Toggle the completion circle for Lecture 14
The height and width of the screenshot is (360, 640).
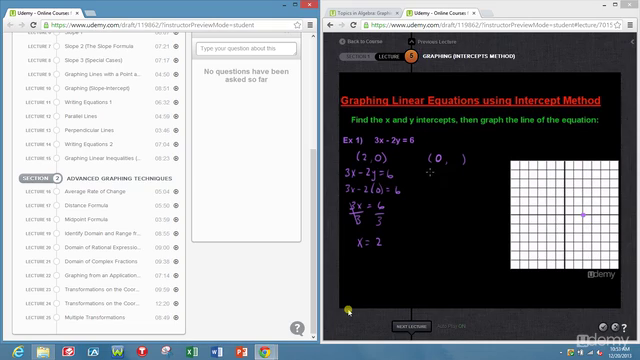pyautogui.click(x=57, y=144)
